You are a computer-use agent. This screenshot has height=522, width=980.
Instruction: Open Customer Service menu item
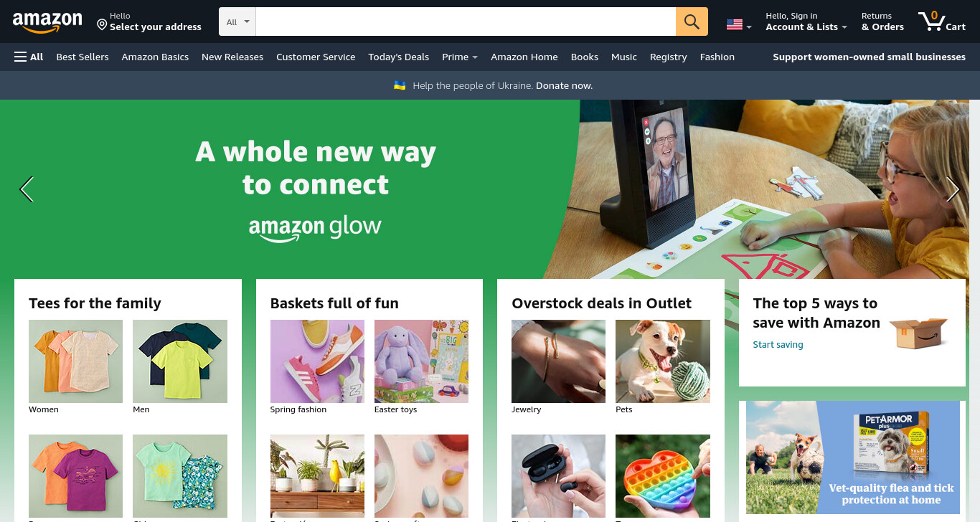(x=316, y=57)
